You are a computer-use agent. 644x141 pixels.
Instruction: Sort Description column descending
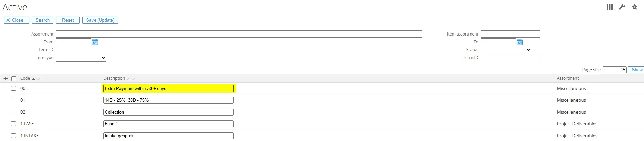coord(133,79)
